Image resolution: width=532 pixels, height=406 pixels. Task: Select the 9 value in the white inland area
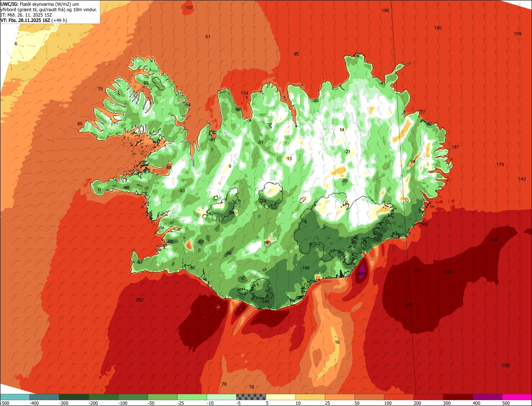pos(230,166)
